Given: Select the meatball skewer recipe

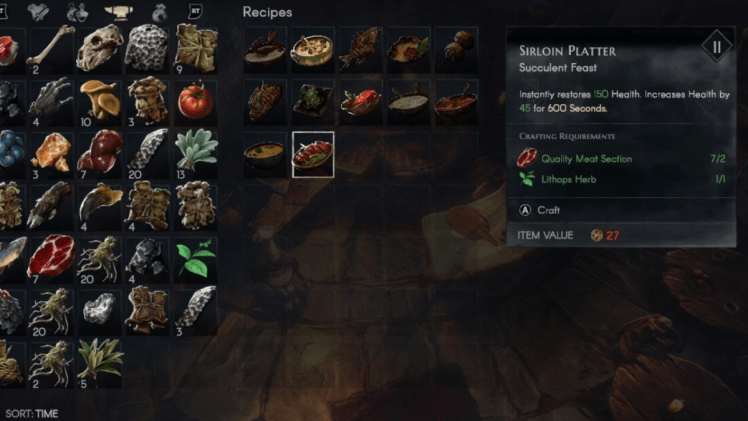Looking at the screenshot, I should click(457, 50).
